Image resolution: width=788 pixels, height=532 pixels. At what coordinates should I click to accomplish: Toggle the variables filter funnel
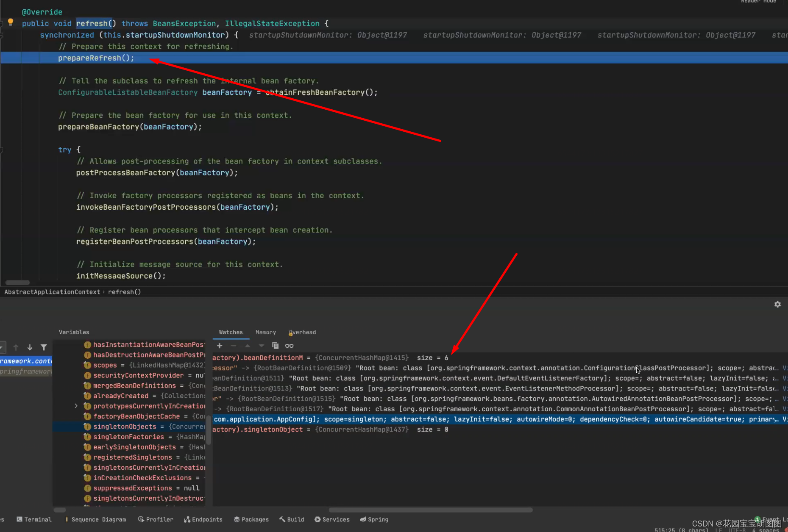pos(44,347)
